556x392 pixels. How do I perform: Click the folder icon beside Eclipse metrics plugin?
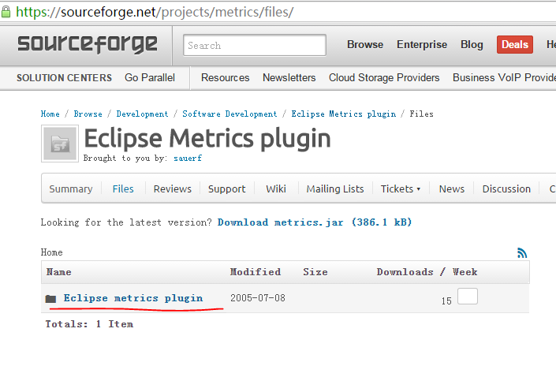pos(51,299)
